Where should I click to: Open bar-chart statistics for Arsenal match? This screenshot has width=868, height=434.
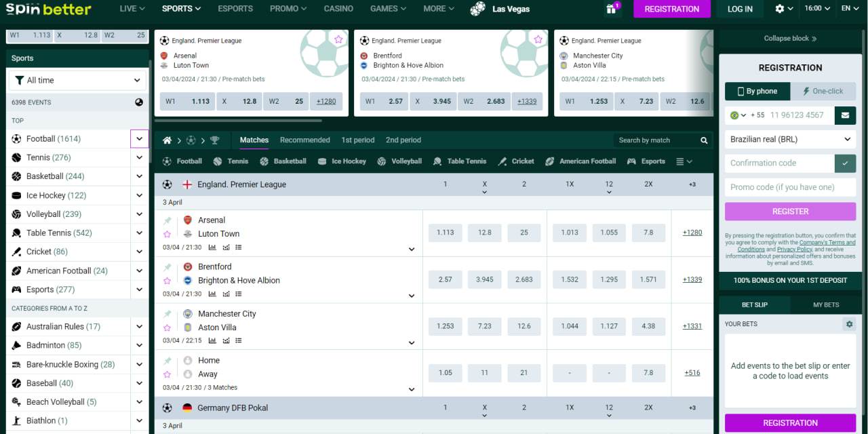pos(212,248)
